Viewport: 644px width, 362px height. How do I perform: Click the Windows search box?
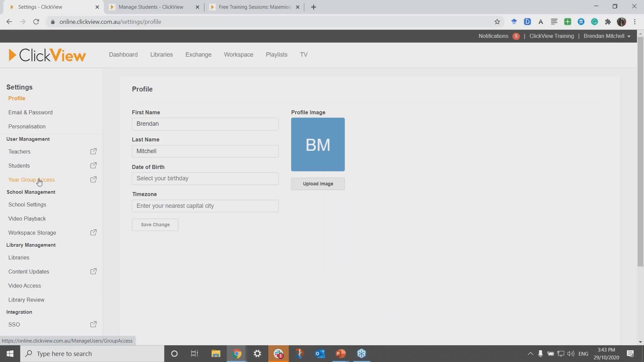tap(92, 354)
